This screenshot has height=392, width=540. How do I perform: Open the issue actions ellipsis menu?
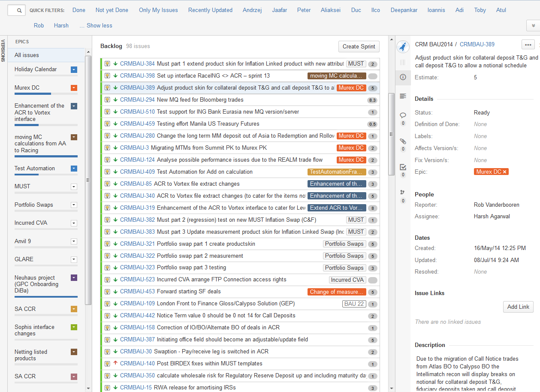pos(528,45)
